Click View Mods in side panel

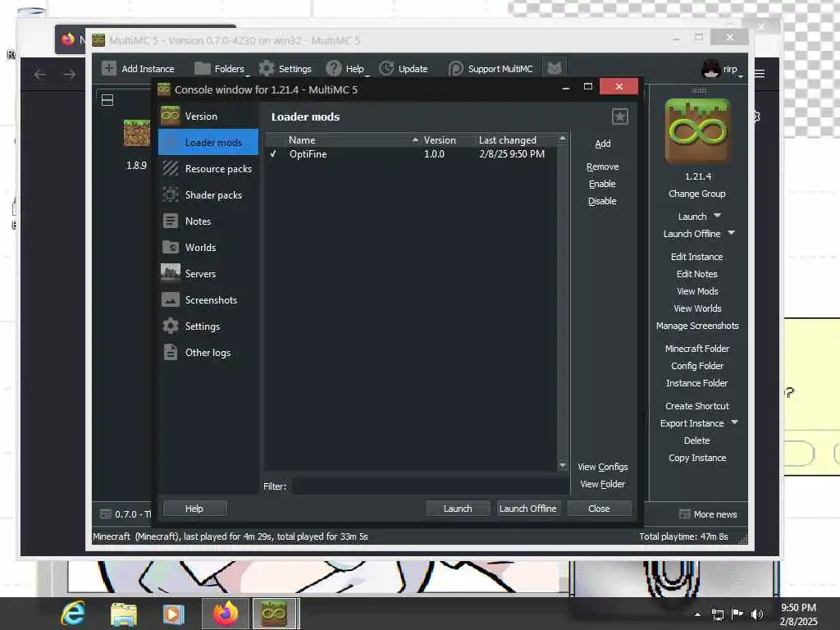pos(697,291)
